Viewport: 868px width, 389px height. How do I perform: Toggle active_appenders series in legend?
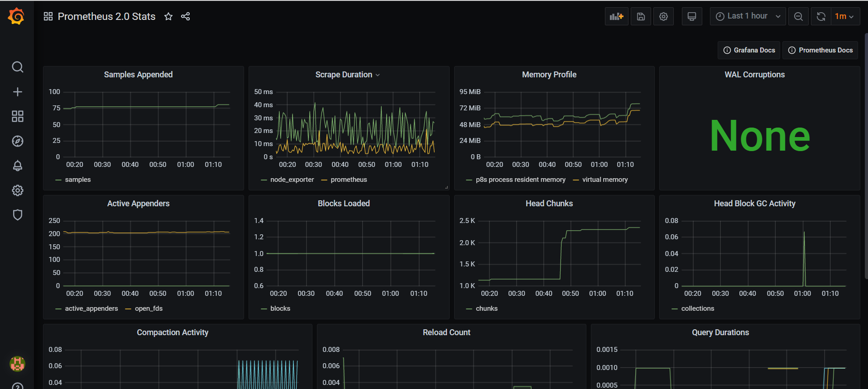[91, 308]
